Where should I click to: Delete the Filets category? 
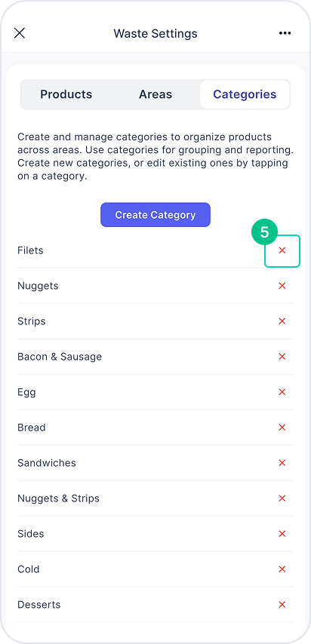pos(282,250)
